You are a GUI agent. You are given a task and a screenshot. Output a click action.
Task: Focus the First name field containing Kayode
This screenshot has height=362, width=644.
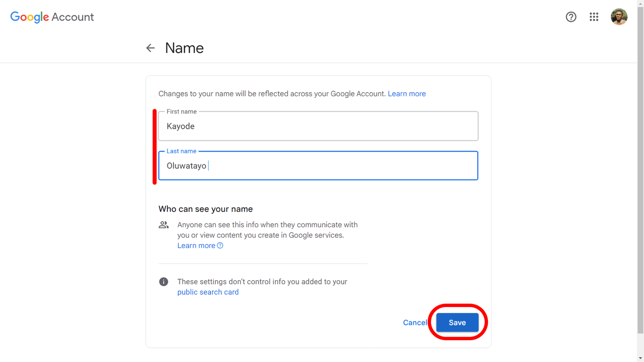click(318, 126)
